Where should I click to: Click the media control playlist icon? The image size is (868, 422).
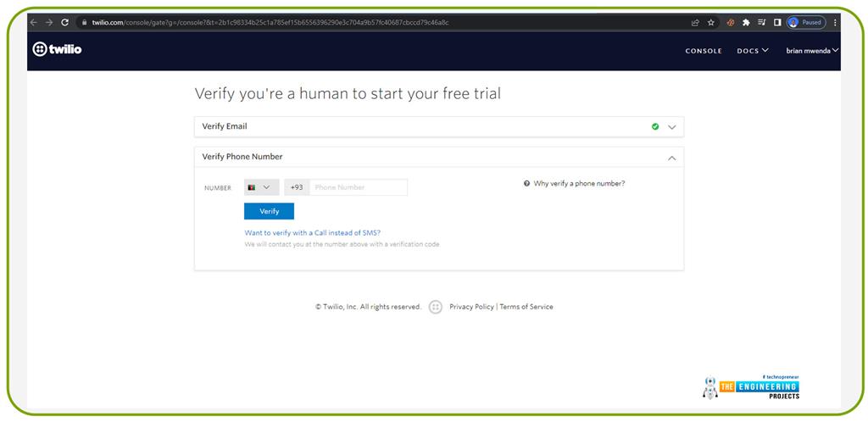click(762, 23)
